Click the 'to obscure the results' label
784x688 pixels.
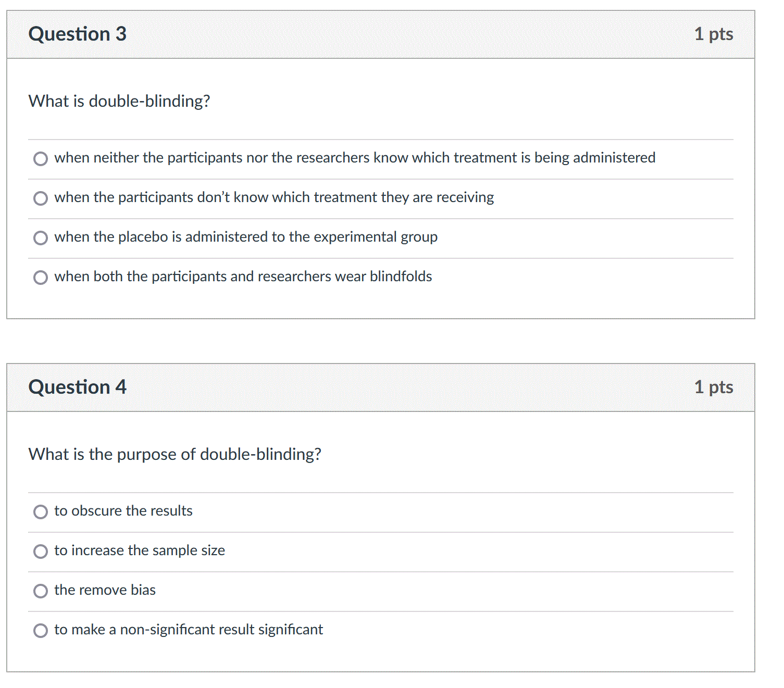pyautogui.click(x=123, y=511)
